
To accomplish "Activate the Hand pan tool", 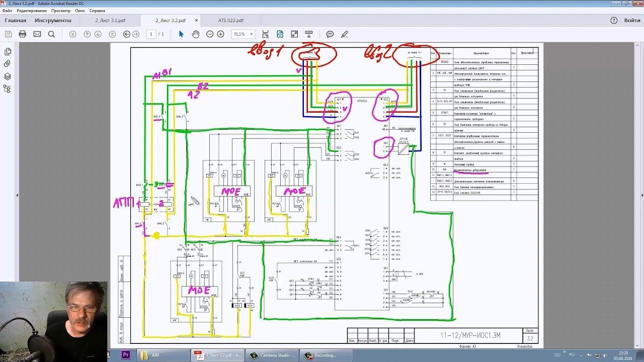I will [x=196, y=34].
